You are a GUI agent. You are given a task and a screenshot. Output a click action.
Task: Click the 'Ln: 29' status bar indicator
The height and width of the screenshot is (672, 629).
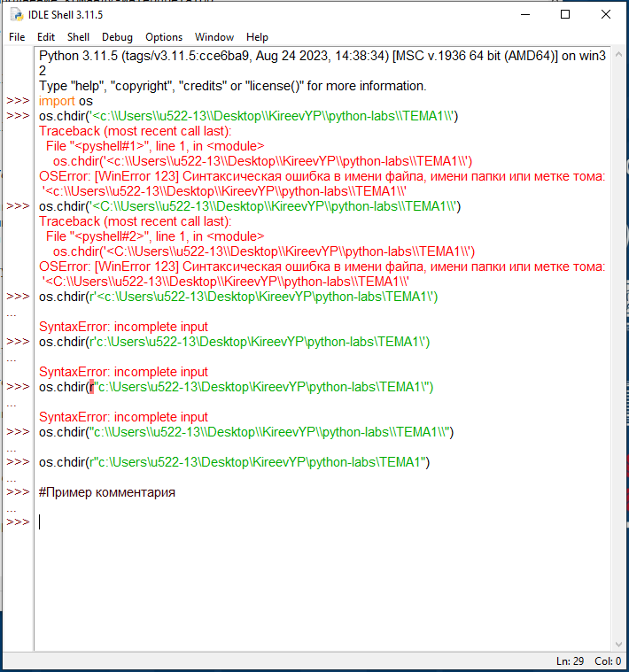[x=571, y=661]
